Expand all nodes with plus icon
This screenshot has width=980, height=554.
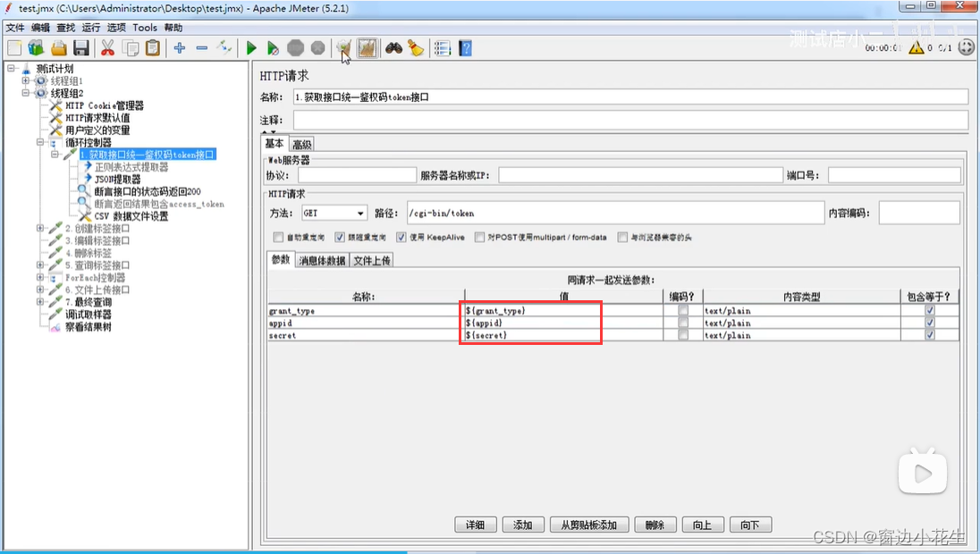click(180, 48)
